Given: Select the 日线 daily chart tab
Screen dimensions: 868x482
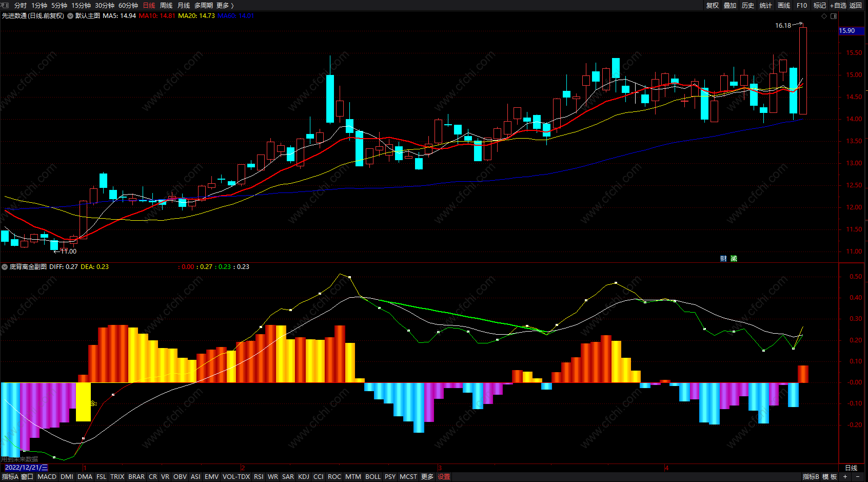Looking at the screenshot, I should [x=149, y=5].
